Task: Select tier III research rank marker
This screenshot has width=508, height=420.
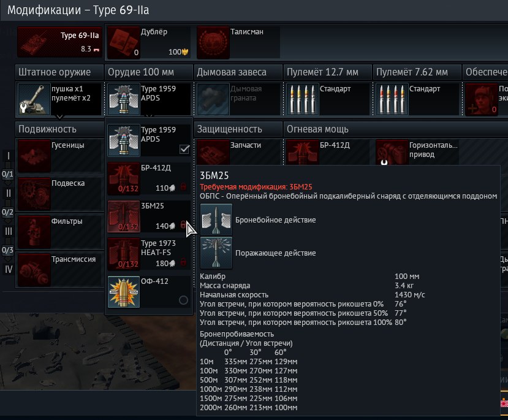Action: (x=9, y=231)
